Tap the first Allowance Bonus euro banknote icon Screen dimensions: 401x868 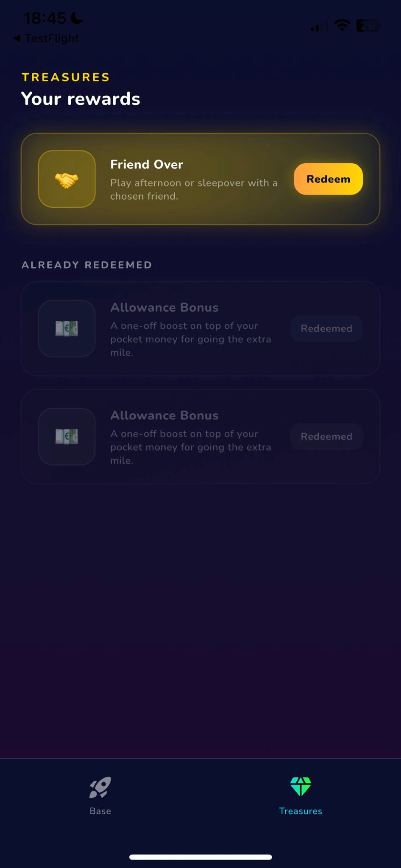pos(67,328)
